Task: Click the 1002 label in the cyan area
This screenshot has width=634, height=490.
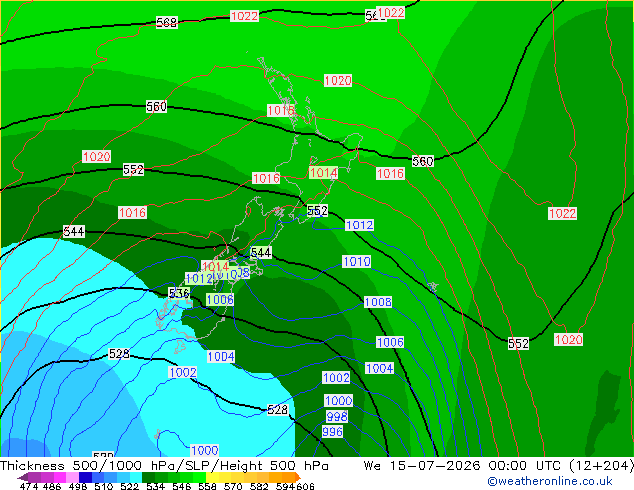Action: point(183,372)
